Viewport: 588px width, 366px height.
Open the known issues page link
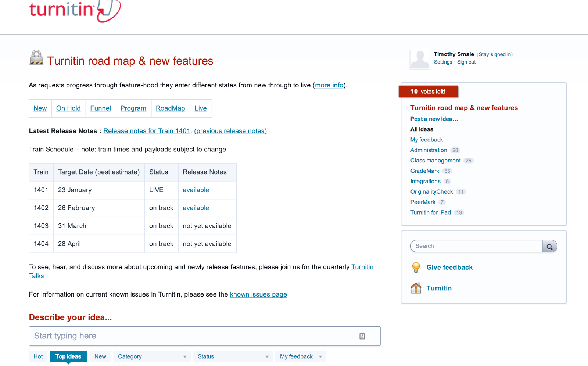tap(258, 294)
